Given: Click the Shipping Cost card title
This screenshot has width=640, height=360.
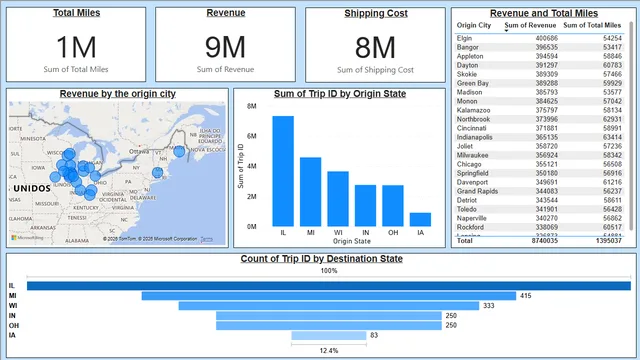Looking at the screenshot, I should pyautogui.click(x=376, y=13).
